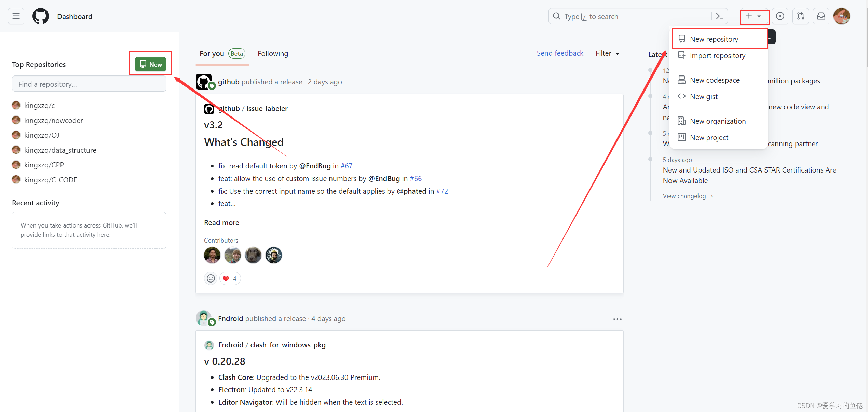Click the command palette terminal icon
Viewport: 868px width, 412px height.
719,16
